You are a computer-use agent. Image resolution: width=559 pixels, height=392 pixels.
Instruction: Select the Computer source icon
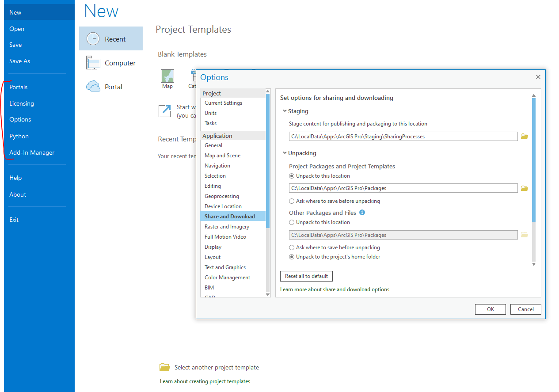(x=93, y=62)
